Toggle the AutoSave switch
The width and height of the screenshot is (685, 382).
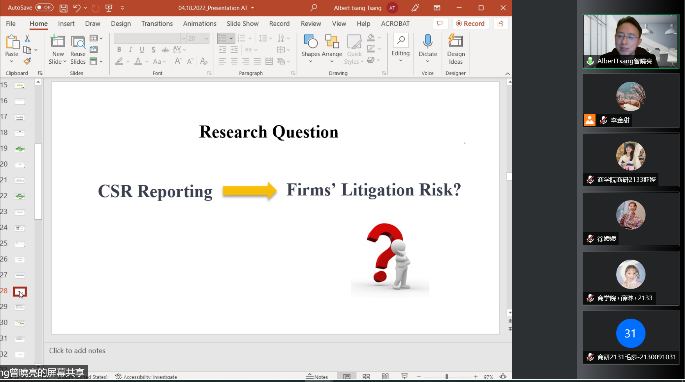tap(45, 7)
